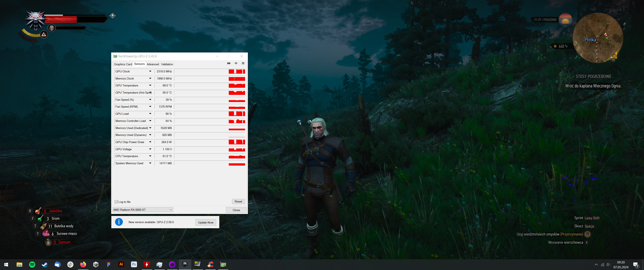Switch to the Graphics Card tab
The image size is (644, 270).
123,64
